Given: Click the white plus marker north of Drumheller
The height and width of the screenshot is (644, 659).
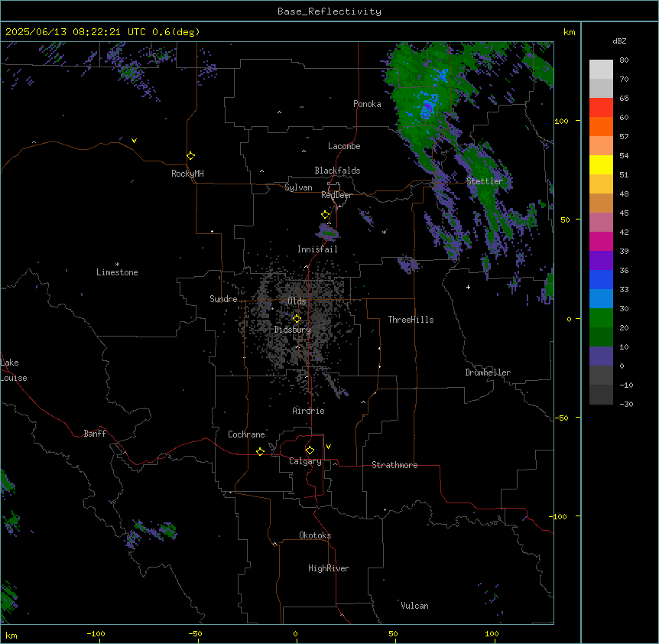Looking at the screenshot, I should 468,287.
